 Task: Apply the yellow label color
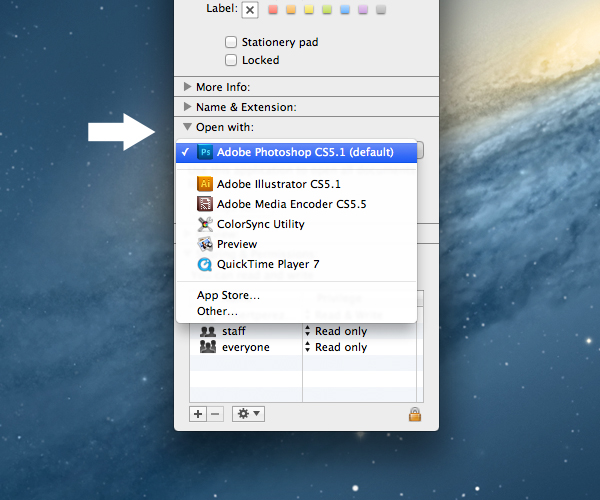point(309,9)
